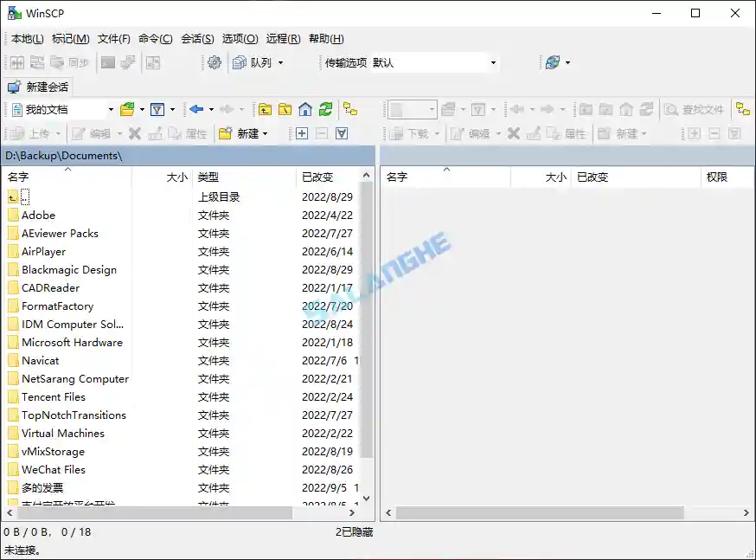The width and height of the screenshot is (756, 560).
Task: Open the 选项 menu
Action: (239, 38)
